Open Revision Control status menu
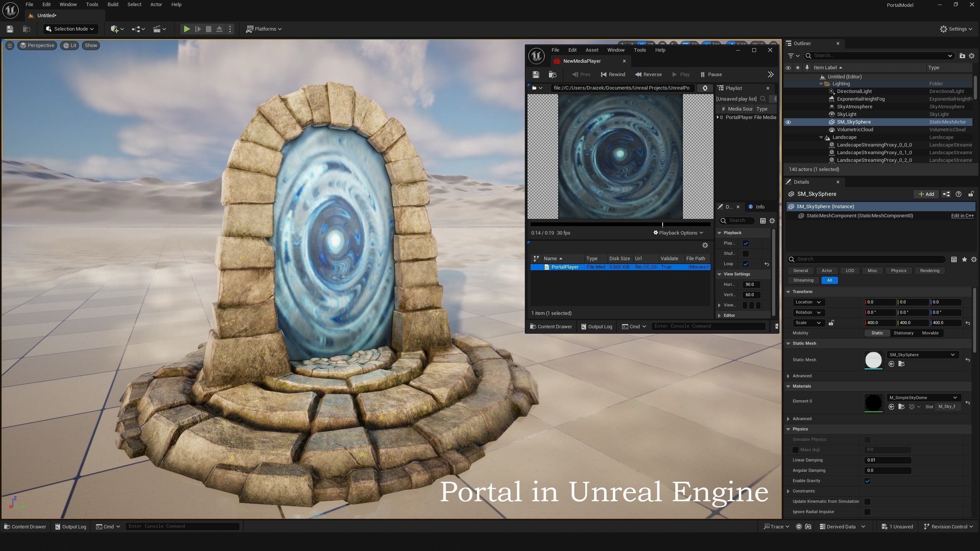The width and height of the screenshot is (980, 551). point(948,527)
